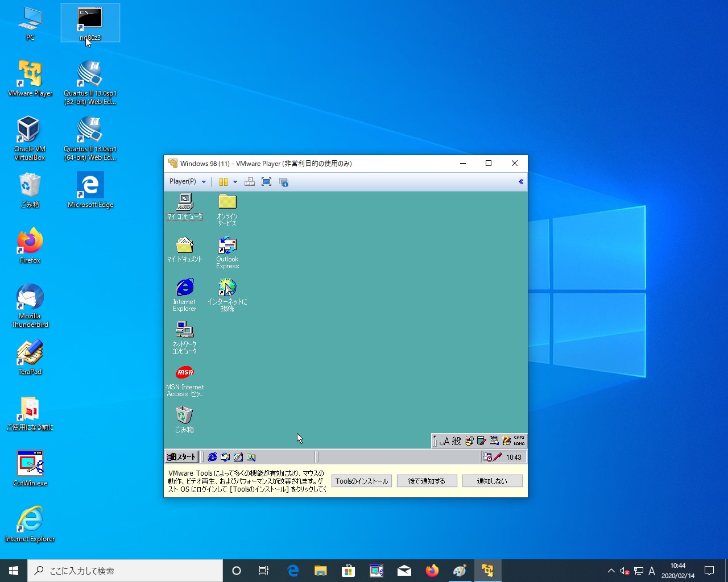Enter full screen mode via toolbar icon
This screenshot has height=582, width=728.
point(266,182)
